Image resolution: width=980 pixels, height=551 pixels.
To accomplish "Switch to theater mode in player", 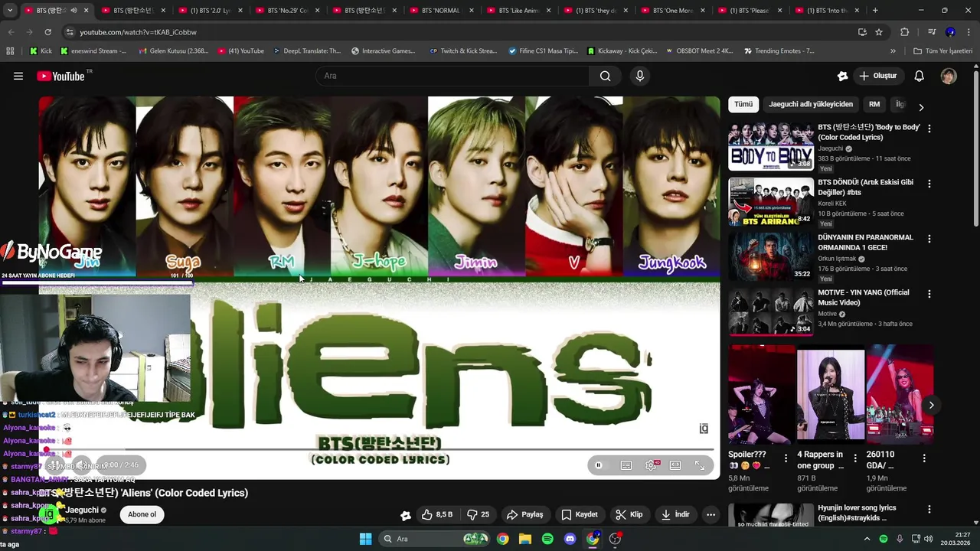I will (x=675, y=465).
